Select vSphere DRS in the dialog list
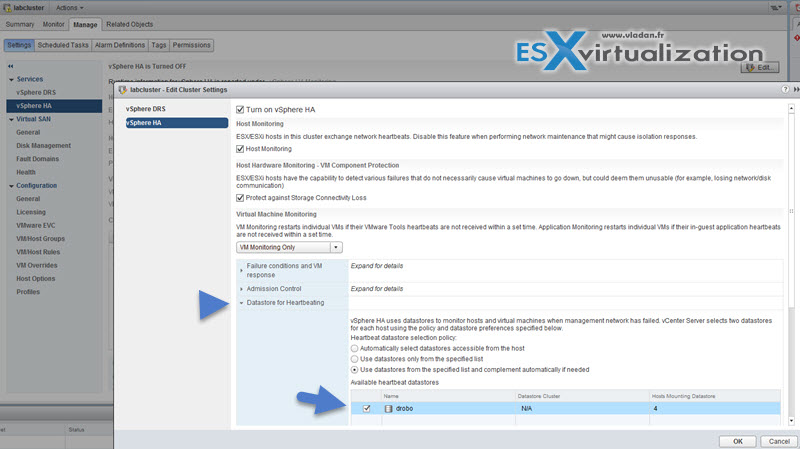 [x=146, y=109]
